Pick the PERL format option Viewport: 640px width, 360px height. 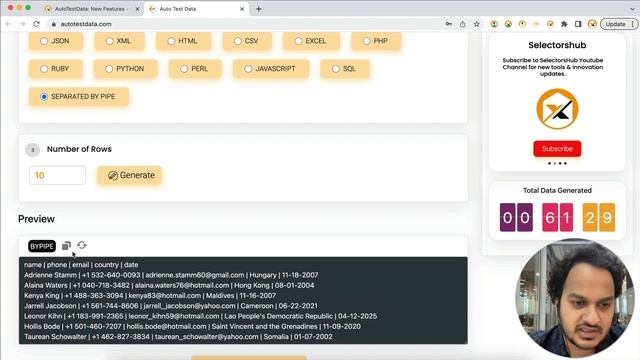click(x=184, y=69)
